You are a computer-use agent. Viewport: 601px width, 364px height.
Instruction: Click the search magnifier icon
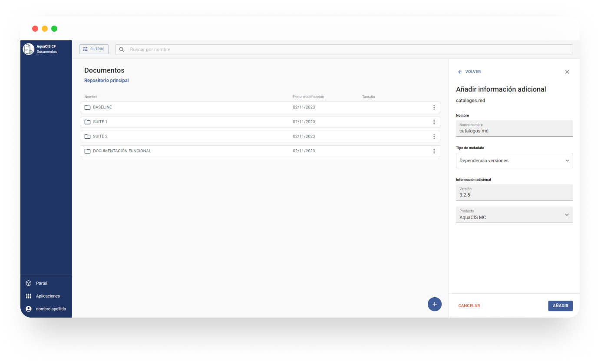[122, 49]
